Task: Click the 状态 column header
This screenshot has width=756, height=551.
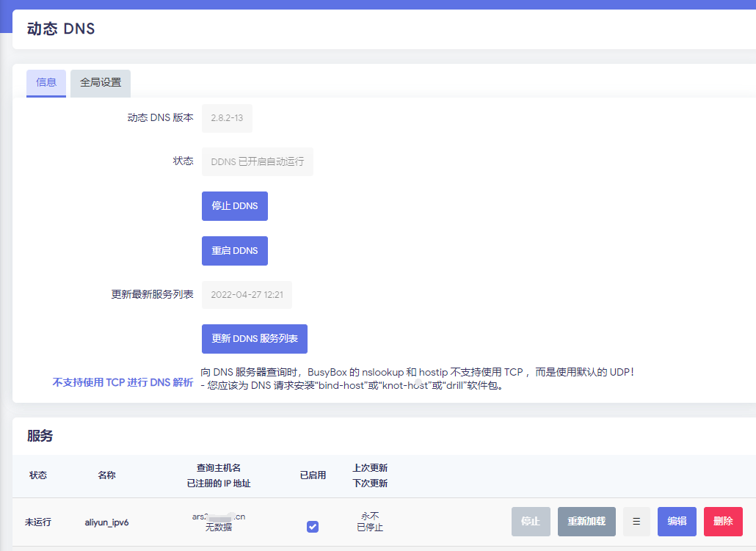Action: pyautogui.click(x=38, y=475)
